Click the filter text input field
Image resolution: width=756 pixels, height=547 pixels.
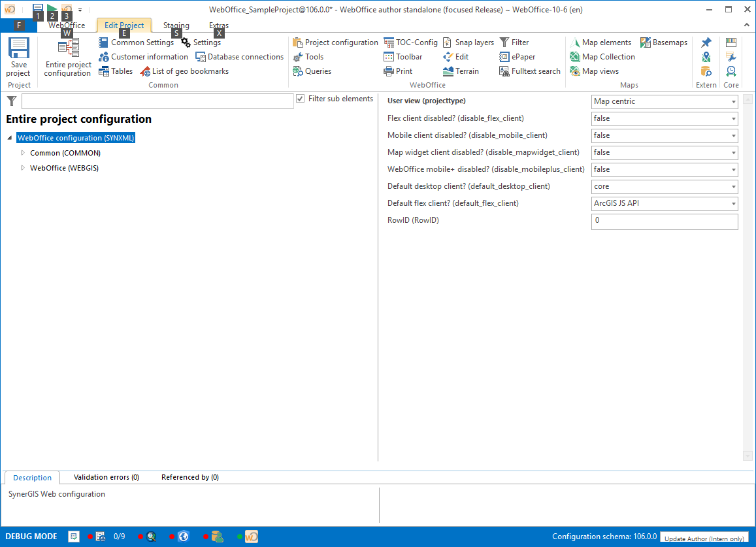(x=157, y=101)
